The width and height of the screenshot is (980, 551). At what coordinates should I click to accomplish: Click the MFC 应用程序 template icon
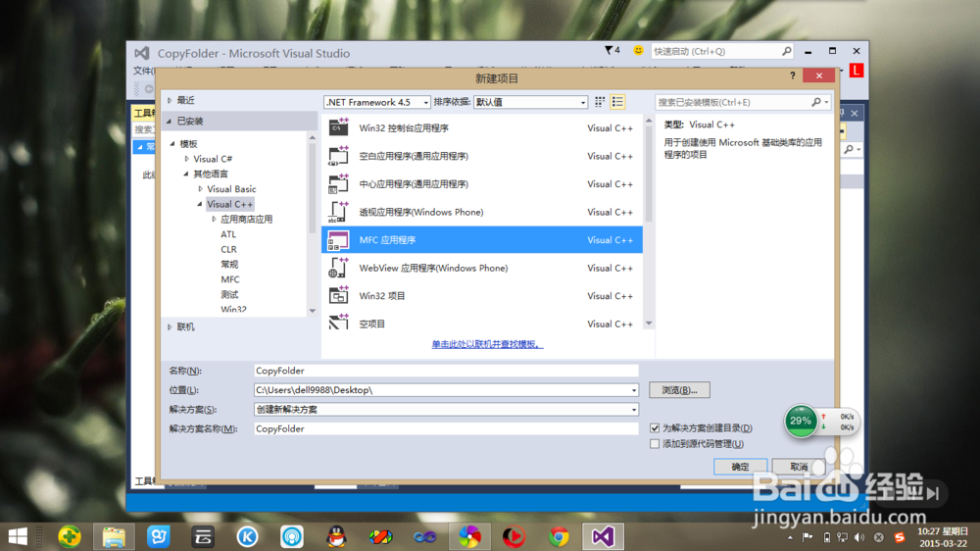click(338, 240)
